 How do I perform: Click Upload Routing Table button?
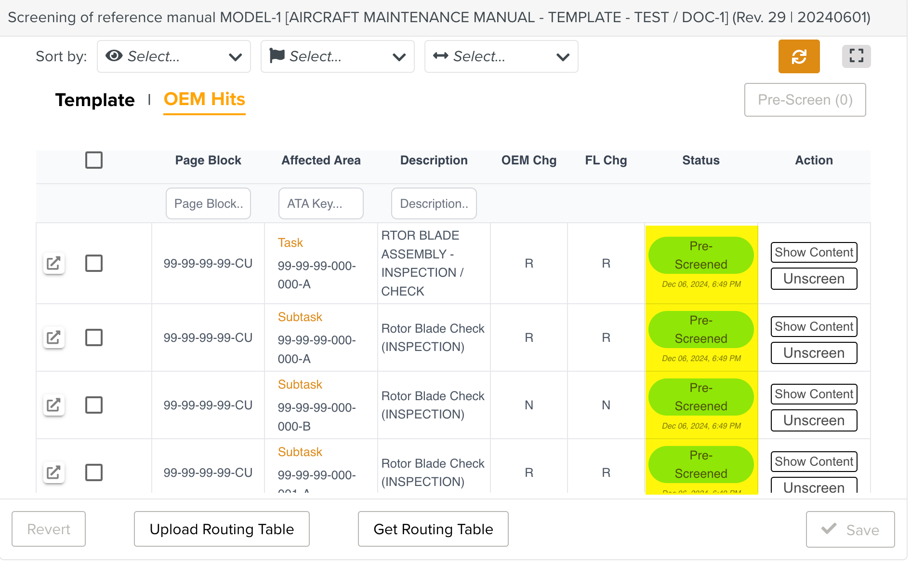[x=222, y=529]
